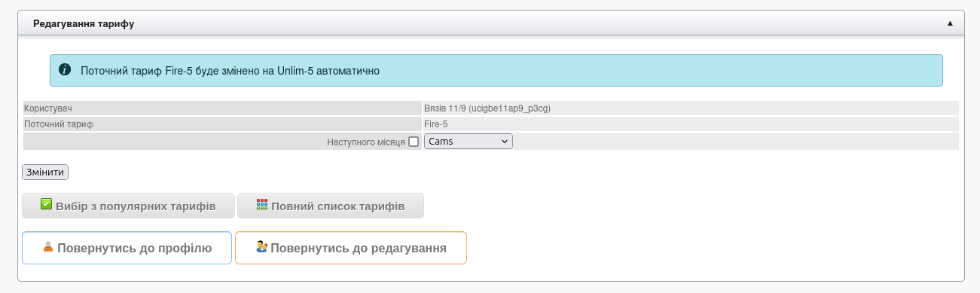
Task: Click the notice text about Unlim-5 change
Action: [x=230, y=71]
